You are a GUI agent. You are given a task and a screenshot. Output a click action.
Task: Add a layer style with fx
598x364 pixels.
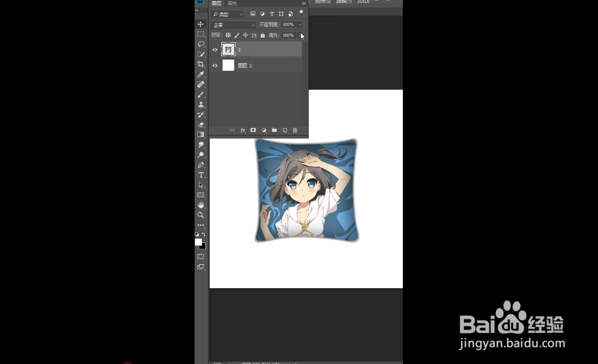pos(243,130)
